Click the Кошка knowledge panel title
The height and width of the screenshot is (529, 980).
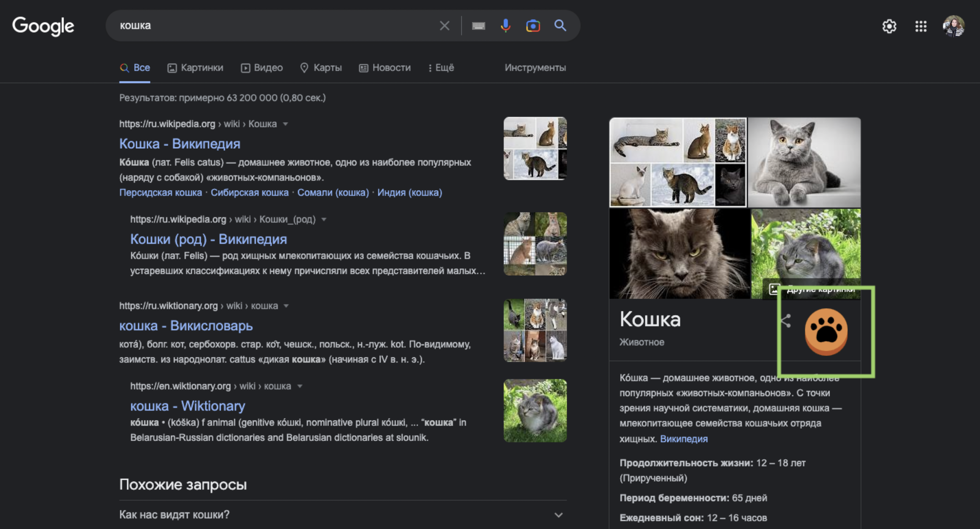[650, 319]
